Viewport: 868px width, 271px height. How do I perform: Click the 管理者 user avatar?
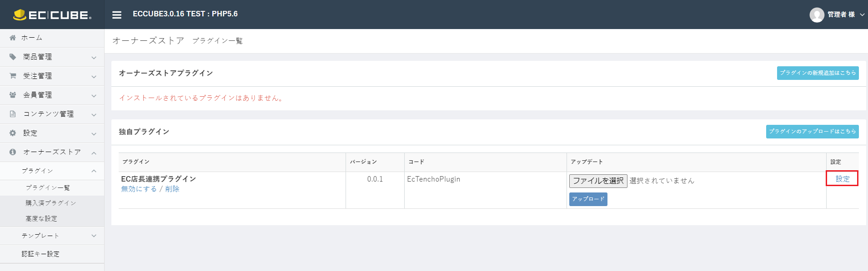tap(817, 15)
